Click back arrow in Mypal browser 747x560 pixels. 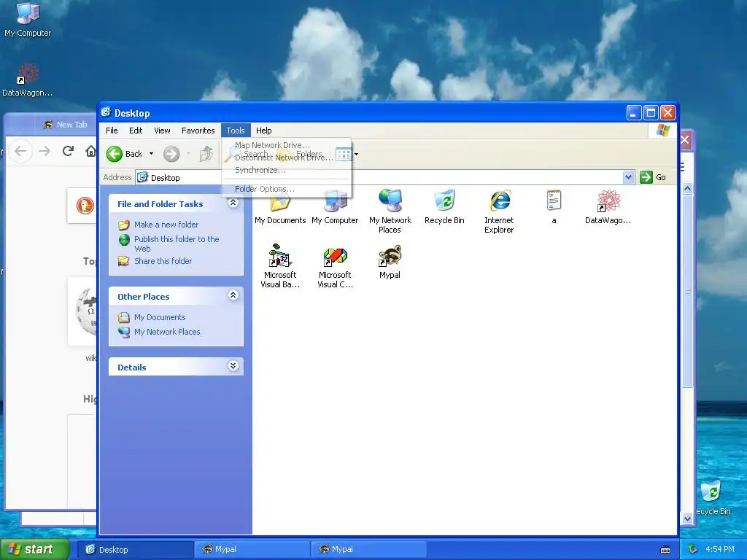pyautogui.click(x=20, y=151)
